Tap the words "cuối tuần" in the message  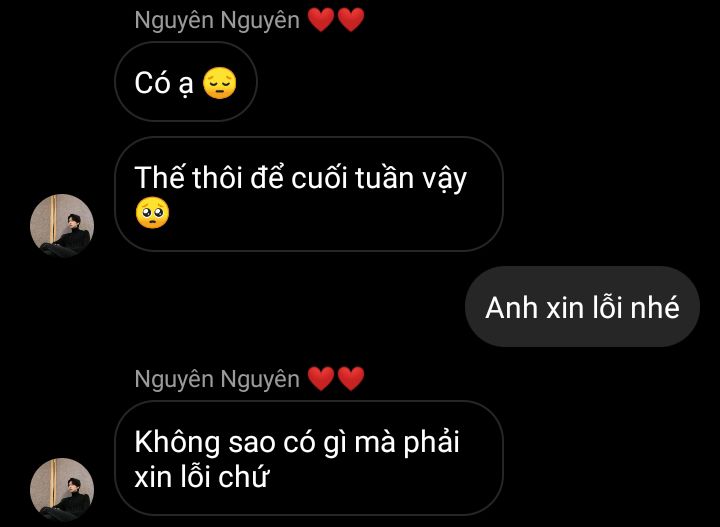coord(353,179)
